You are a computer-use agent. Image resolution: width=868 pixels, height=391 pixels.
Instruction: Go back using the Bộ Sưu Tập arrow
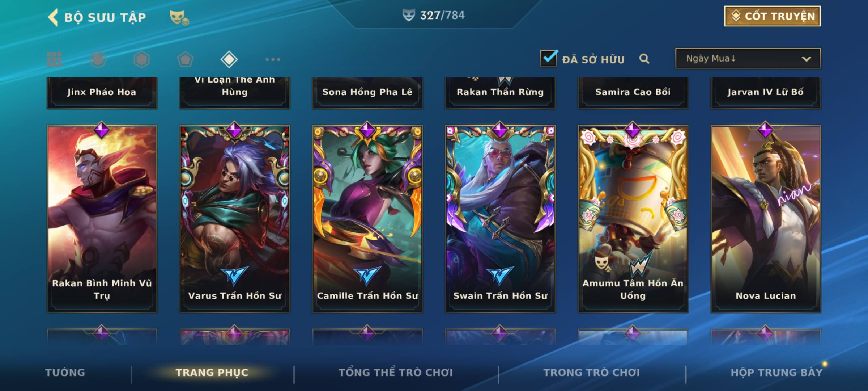(x=53, y=17)
